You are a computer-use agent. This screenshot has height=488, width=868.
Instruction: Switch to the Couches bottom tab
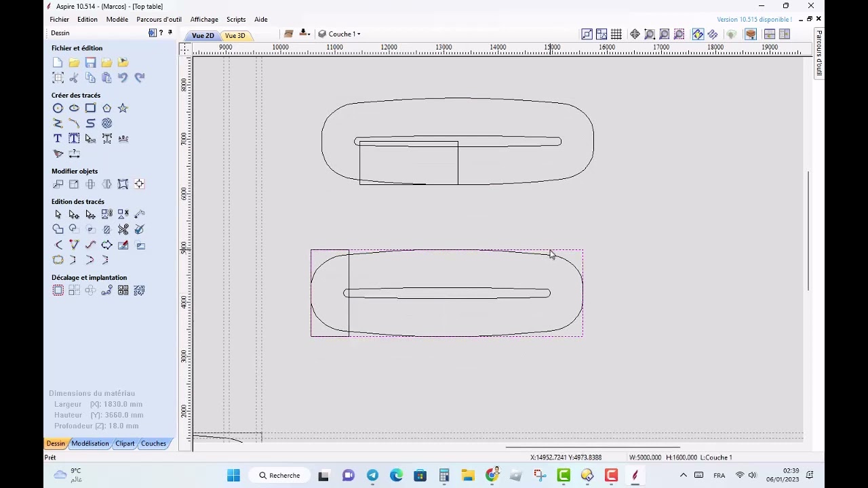[153, 443]
